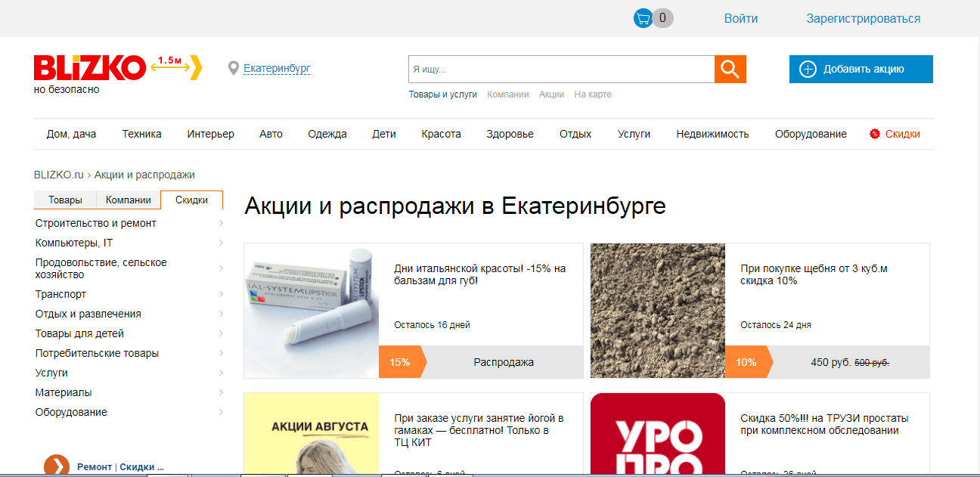980x477 pixels.
Task: Open the УРО ПРО red logo image
Action: pyautogui.click(x=658, y=435)
